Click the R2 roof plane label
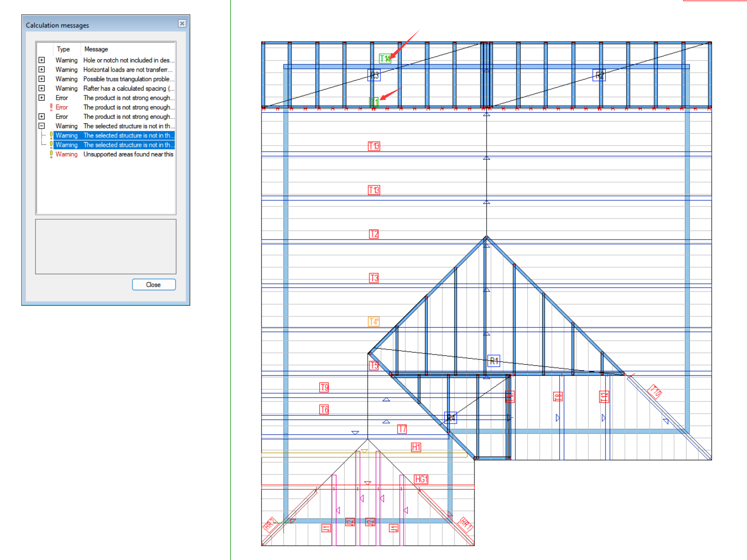The width and height of the screenshot is (747, 560). (x=599, y=76)
